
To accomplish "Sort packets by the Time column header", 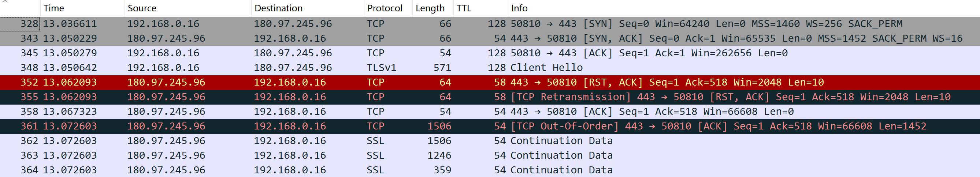I will coord(53,8).
